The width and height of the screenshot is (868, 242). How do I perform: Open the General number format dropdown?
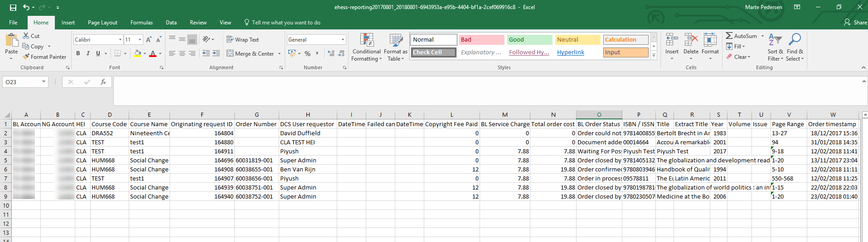click(343, 40)
